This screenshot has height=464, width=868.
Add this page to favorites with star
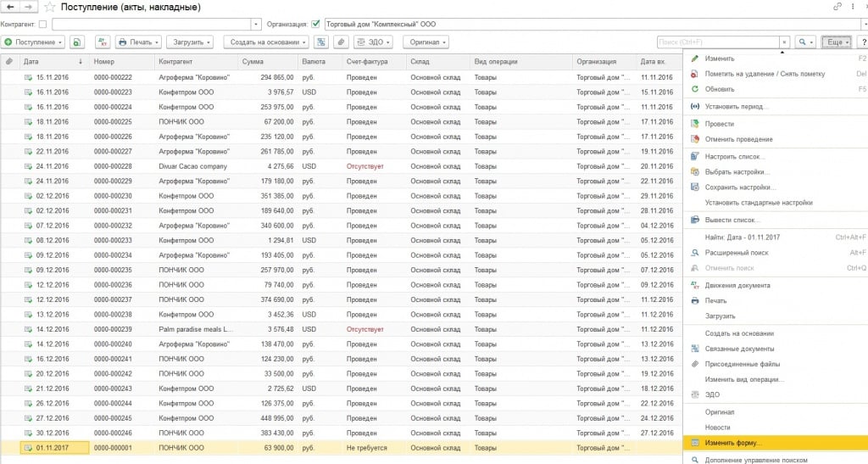click(x=50, y=7)
